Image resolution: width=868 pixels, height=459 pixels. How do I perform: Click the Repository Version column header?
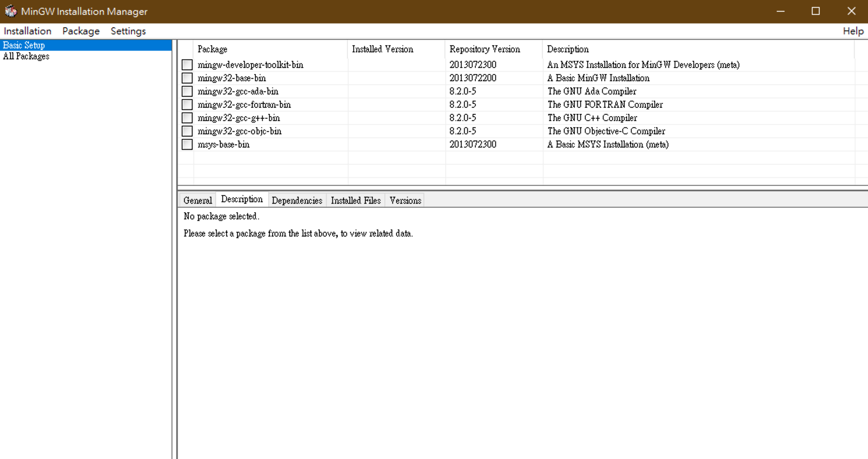485,49
